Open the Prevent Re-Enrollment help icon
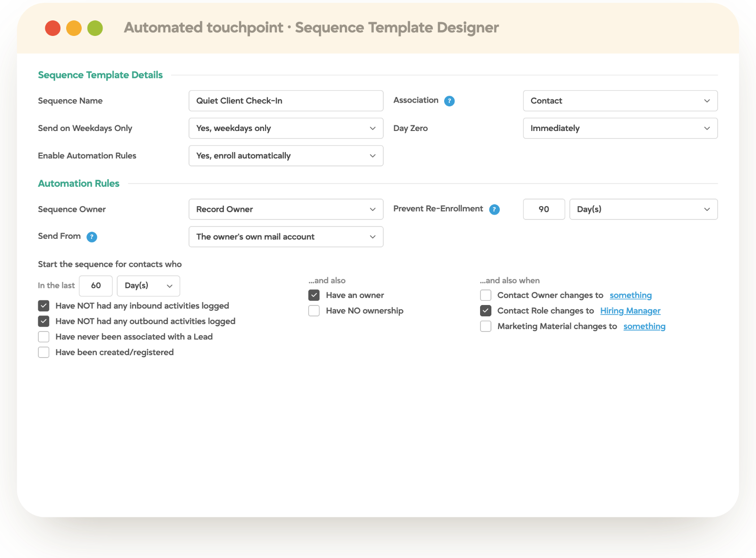The image size is (756, 558). point(494,209)
